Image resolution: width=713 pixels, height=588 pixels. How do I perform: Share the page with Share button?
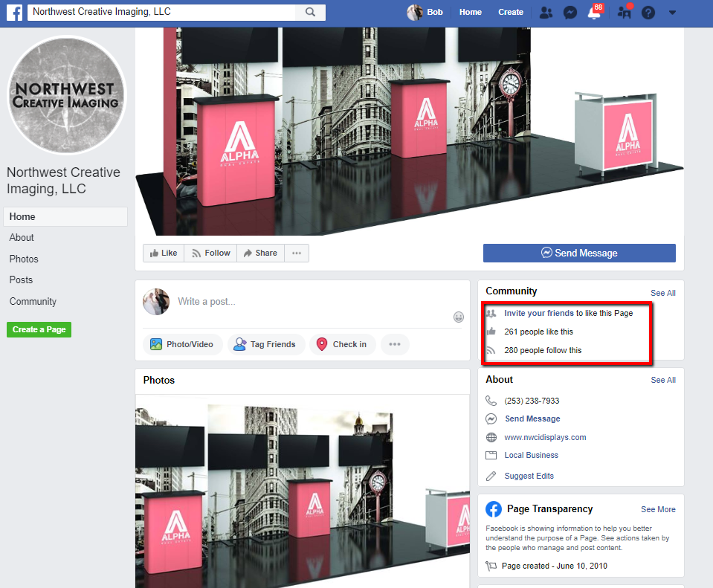pyautogui.click(x=260, y=253)
